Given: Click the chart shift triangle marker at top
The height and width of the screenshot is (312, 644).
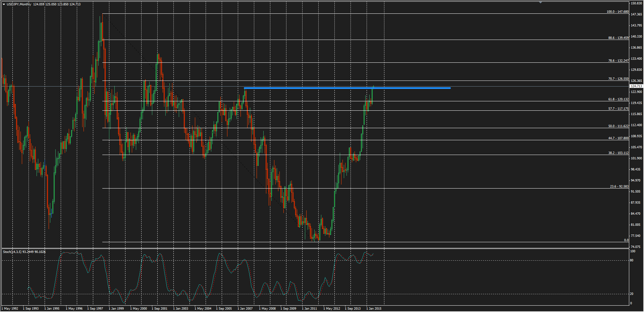Looking at the screenshot, I should point(540,2).
